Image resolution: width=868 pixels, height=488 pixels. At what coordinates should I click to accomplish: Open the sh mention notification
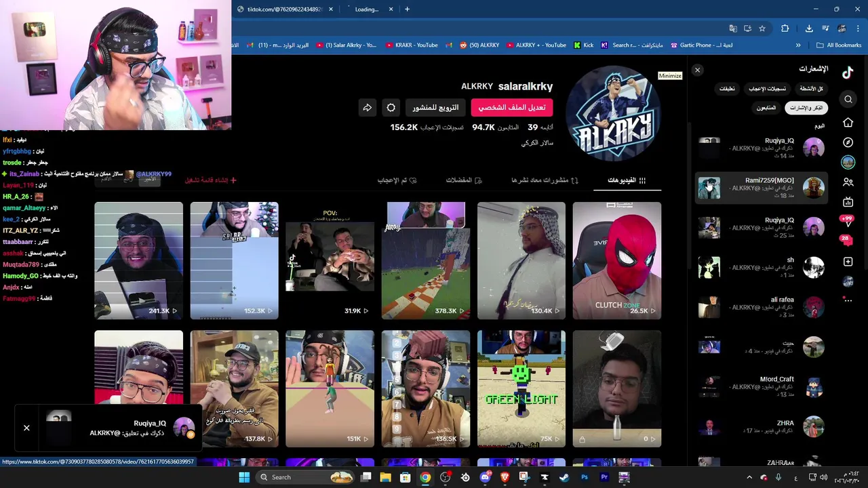(762, 267)
